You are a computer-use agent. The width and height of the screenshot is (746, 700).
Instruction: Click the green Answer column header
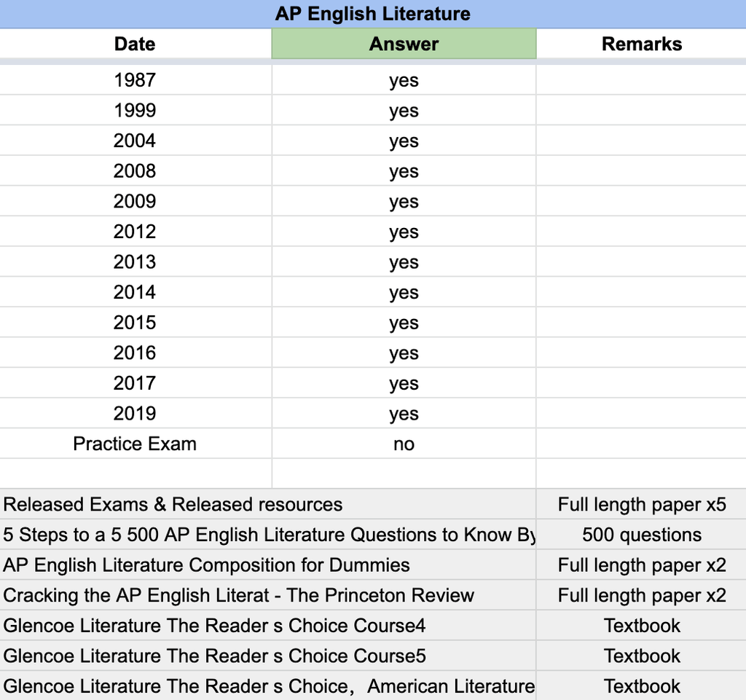coord(404,44)
